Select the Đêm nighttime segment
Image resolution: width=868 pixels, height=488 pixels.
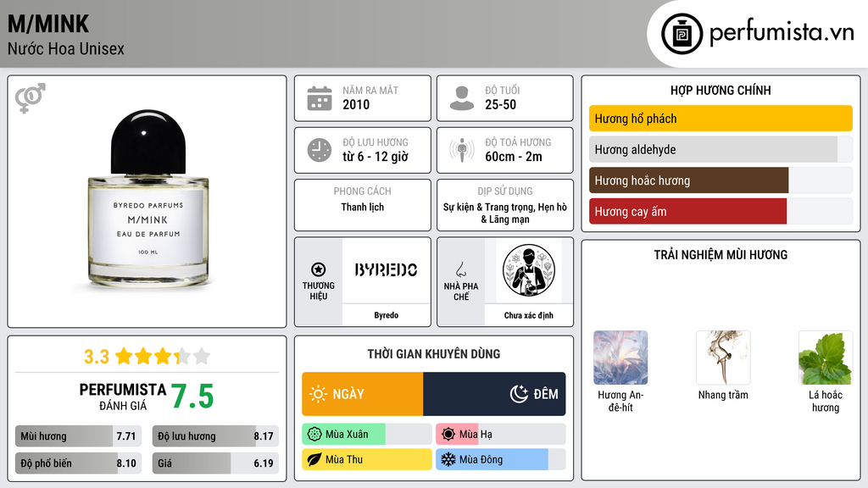[494, 394]
